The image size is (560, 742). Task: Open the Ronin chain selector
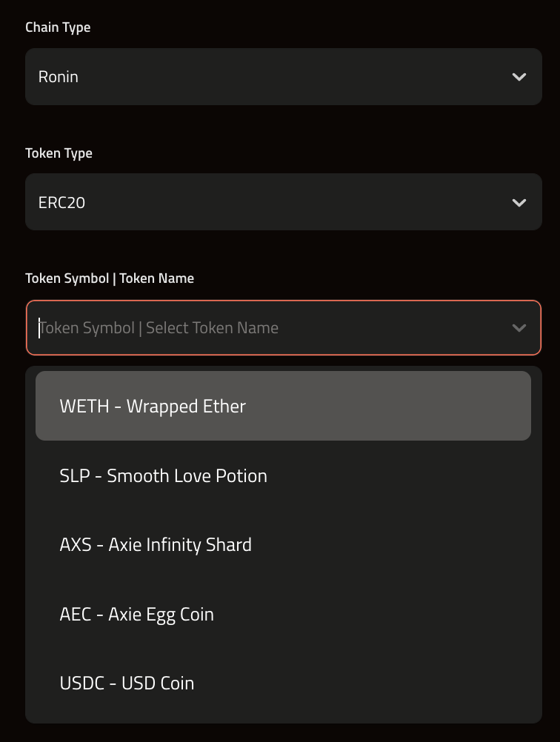[283, 76]
